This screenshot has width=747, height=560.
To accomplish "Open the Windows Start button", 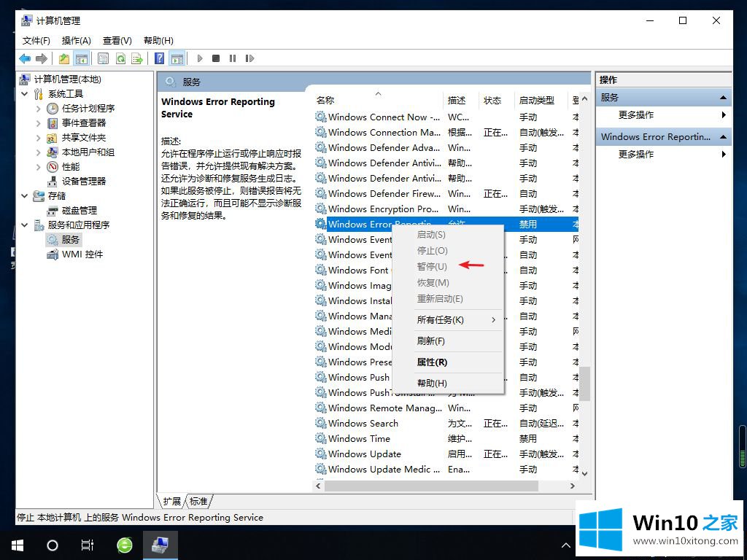I will pyautogui.click(x=18, y=545).
